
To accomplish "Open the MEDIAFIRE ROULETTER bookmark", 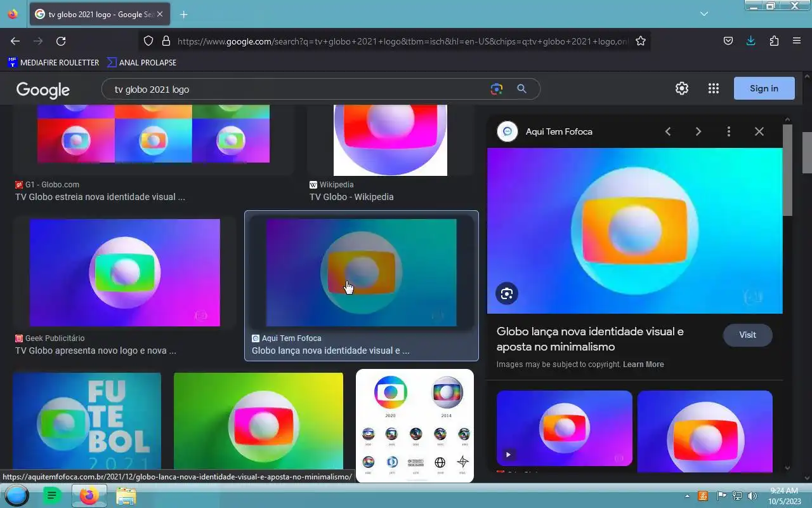I will [x=54, y=62].
